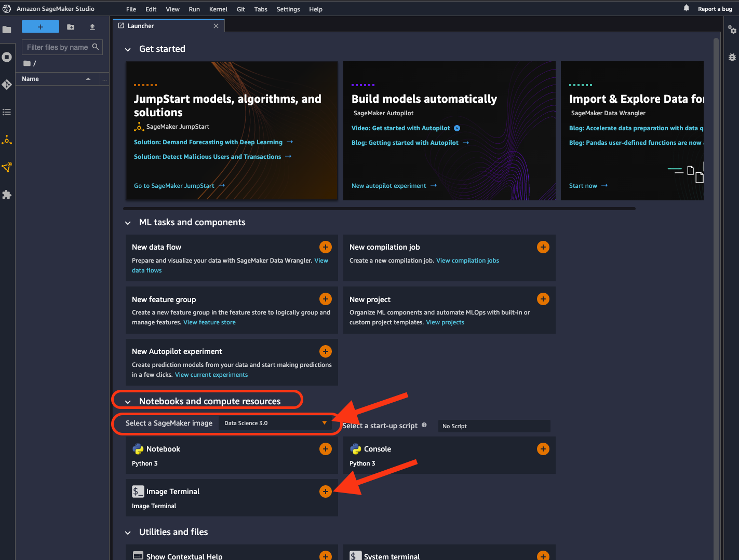Click the blue New Launcher plus button

[x=41, y=27]
